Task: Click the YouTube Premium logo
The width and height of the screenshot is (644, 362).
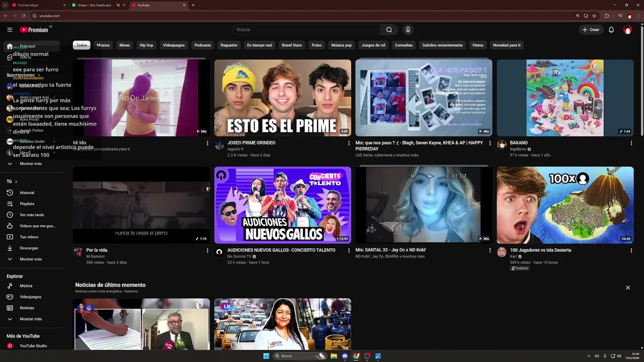Action: [x=34, y=30]
